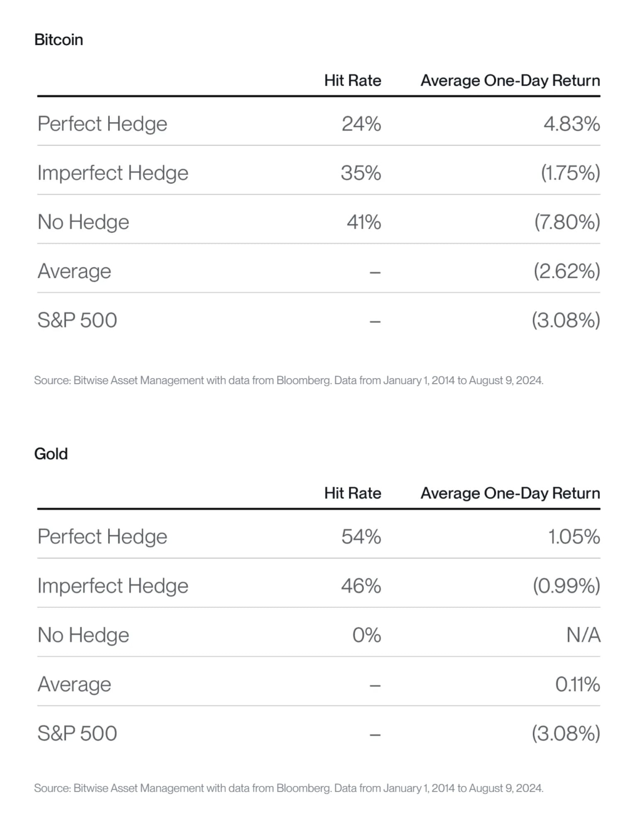The image size is (644, 817).
Task: Select the (2.62%) Bitcoin average return
Action: (x=567, y=271)
